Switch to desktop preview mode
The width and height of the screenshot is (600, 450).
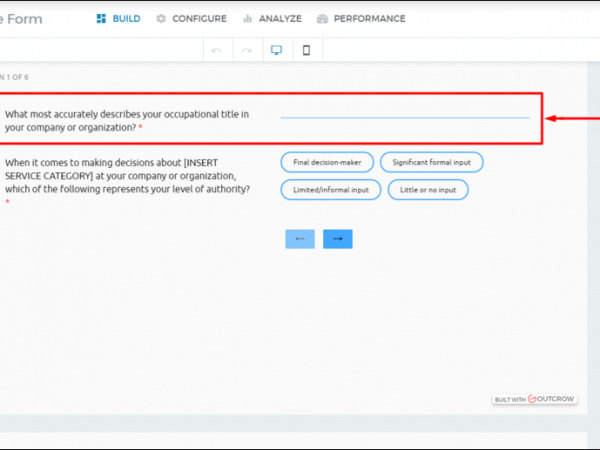pos(277,50)
